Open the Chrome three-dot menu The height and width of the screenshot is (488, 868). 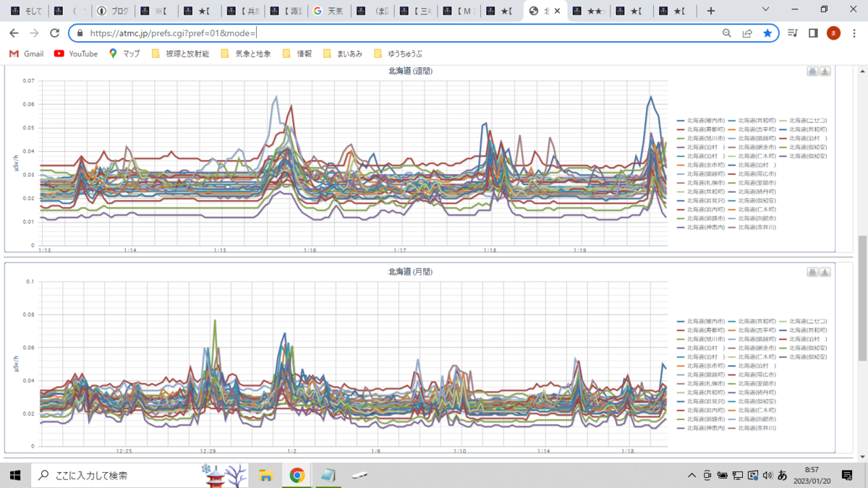pyautogui.click(x=854, y=33)
